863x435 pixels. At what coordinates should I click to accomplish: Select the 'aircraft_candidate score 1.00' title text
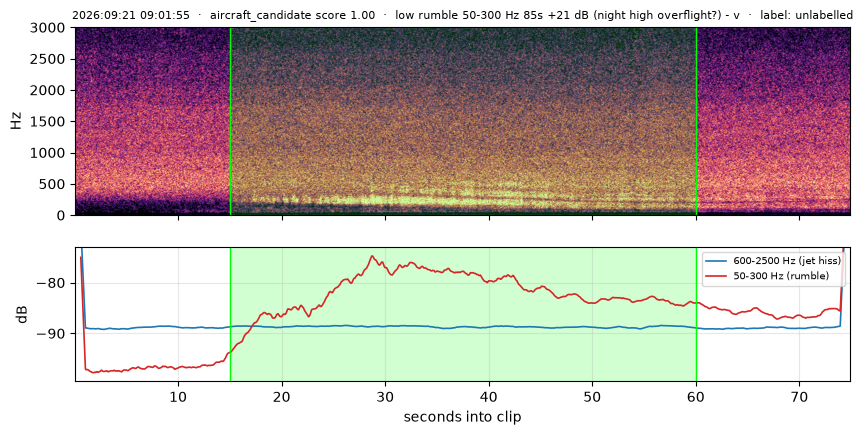(x=292, y=15)
